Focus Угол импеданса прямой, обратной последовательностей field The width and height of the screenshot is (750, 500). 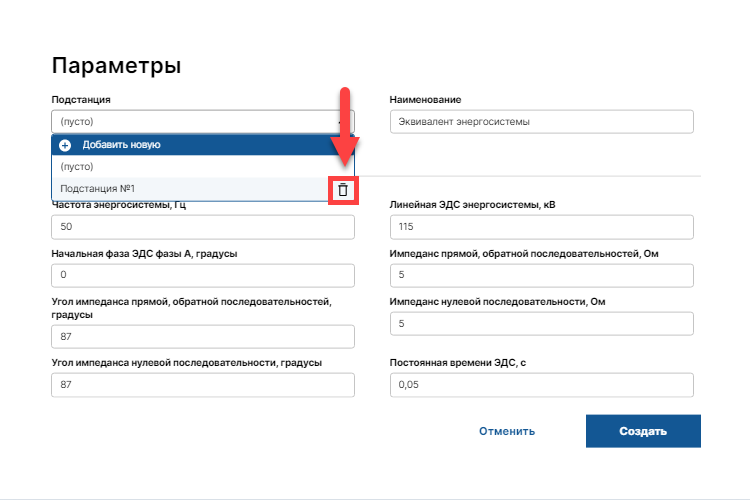pyautogui.click(x=203, y=336)
